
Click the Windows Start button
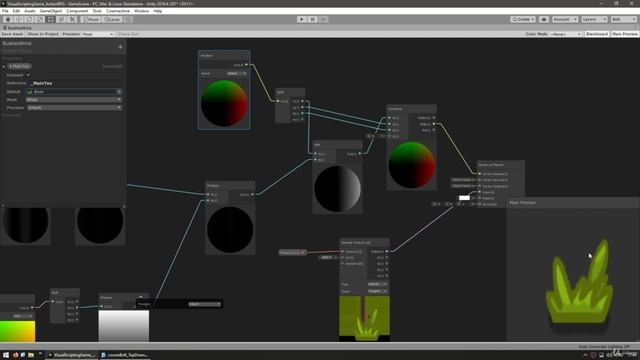[6, 355]
